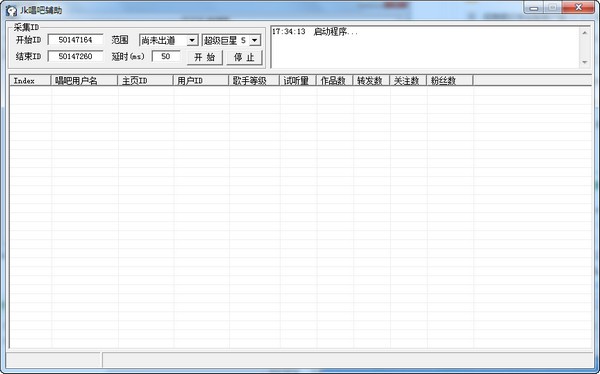Click the 作品数 column header

click(x=335, y=80)
